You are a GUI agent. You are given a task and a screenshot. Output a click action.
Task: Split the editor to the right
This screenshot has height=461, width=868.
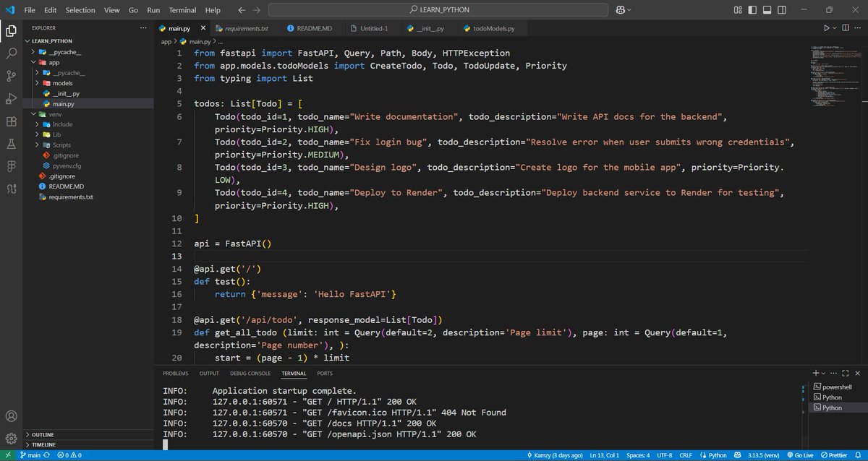click(x=846, y=28)
